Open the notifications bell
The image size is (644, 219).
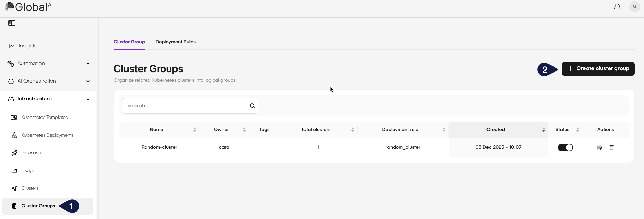point(617,7)
